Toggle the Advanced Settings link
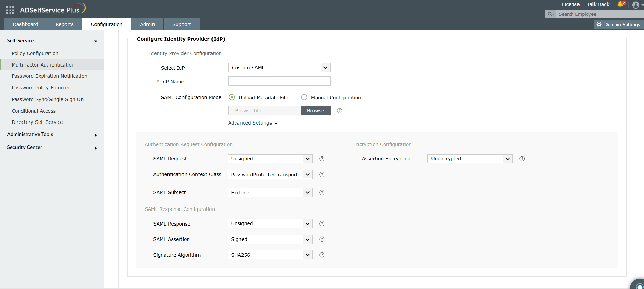The height and width of the screenshot is (289, 644). (x=250, y=123)
